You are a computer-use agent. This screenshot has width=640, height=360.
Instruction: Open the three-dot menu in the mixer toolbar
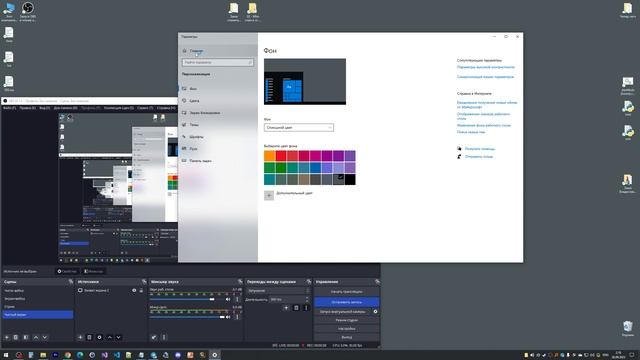click(x=164, y=337)
